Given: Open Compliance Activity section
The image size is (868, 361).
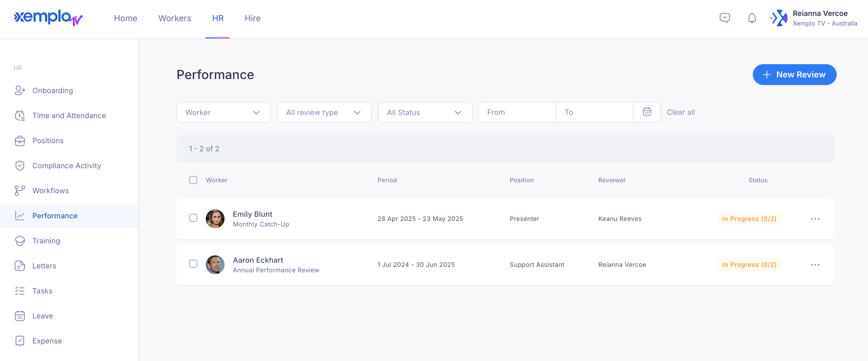Looking at the screenshot, I should [69, 166].
